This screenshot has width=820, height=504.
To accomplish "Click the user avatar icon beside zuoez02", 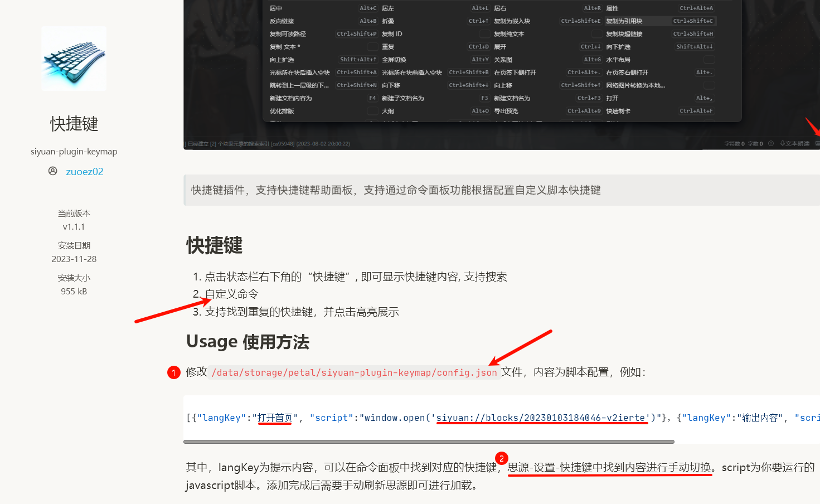I will click(53, 171).
